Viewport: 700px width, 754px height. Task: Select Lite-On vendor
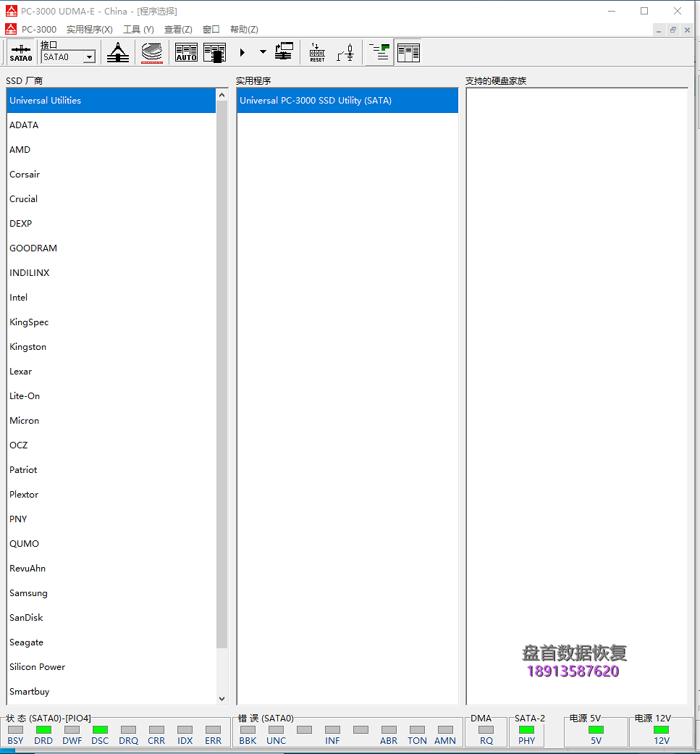(x=111, y=395)
